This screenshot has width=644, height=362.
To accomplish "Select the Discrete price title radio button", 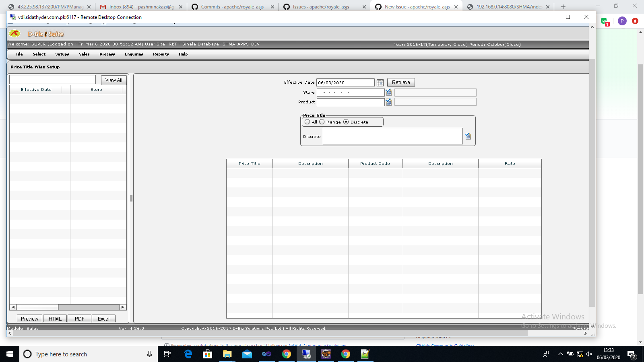I will [346, 122].
